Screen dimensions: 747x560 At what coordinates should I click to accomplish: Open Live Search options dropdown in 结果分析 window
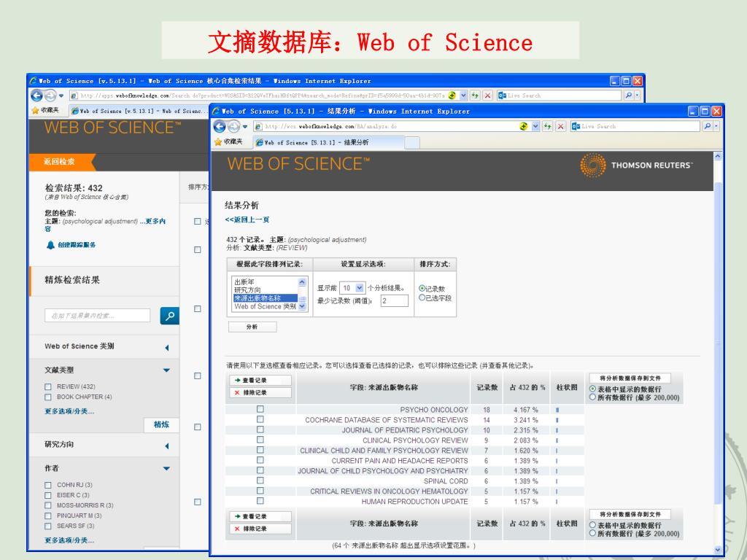716,126
